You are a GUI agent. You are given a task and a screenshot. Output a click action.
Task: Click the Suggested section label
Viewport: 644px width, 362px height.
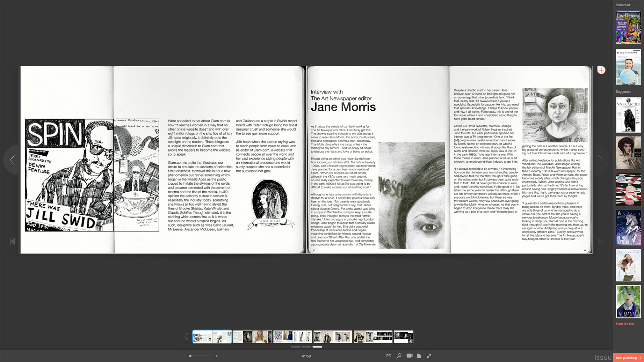click(x=623, y=91)
